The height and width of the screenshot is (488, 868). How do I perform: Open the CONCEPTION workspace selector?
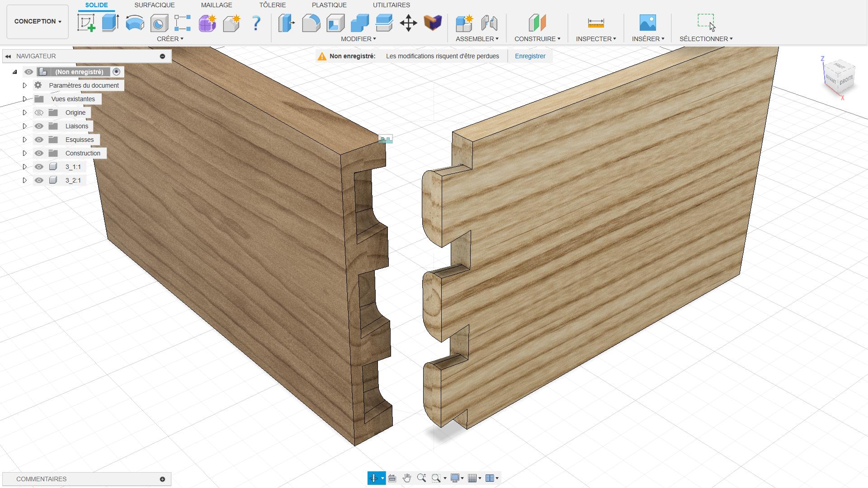37,21
